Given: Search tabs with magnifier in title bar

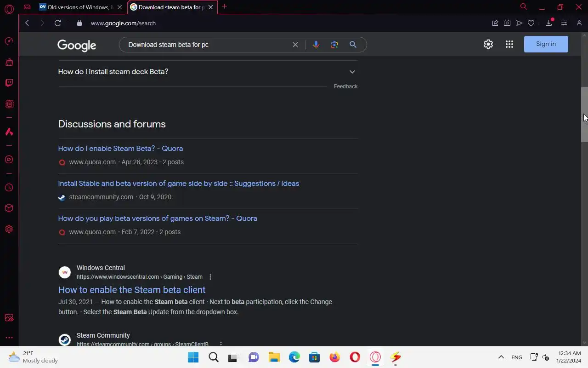Looking at the screenshot, I should [523, 6].
